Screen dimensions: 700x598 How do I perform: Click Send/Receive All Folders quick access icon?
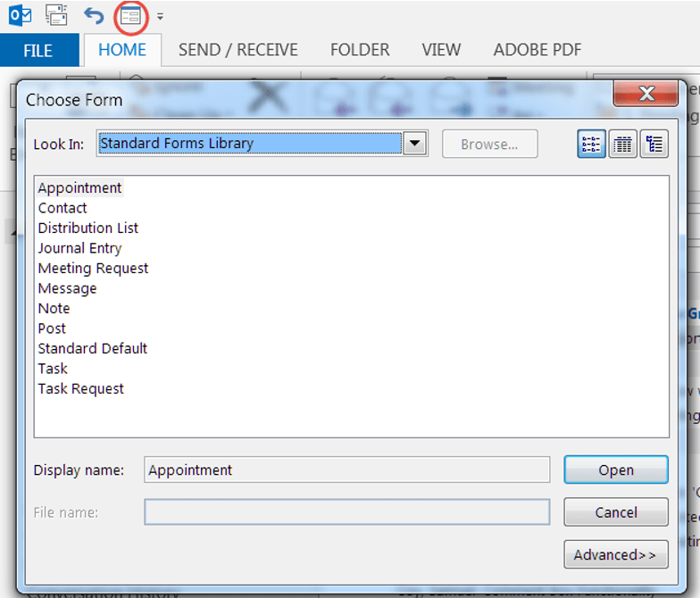56,16
